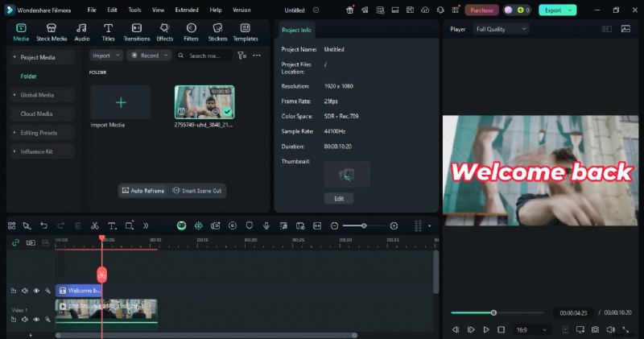644x339 pixels.
Task: Click the Edit button under Thumbnail
Action: click(338, 198)
